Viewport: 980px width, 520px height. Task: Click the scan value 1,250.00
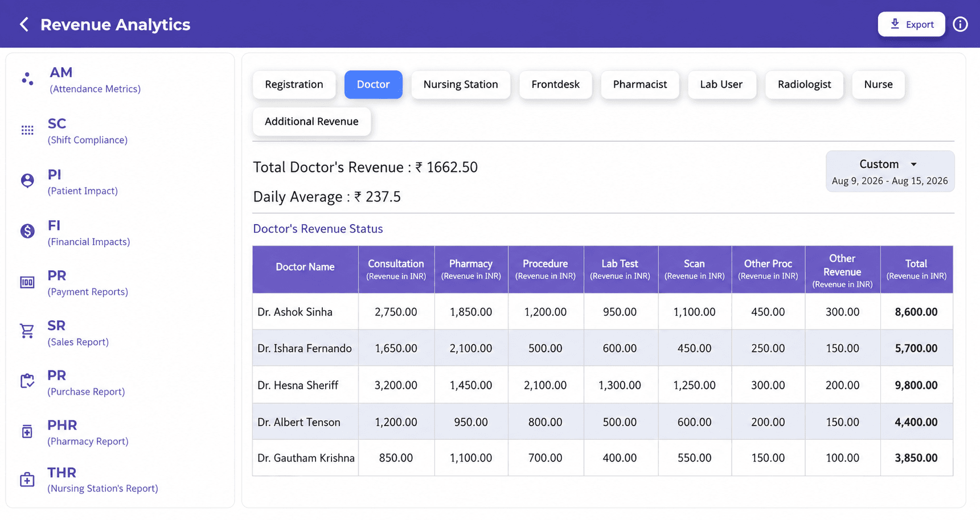point(695,385)
